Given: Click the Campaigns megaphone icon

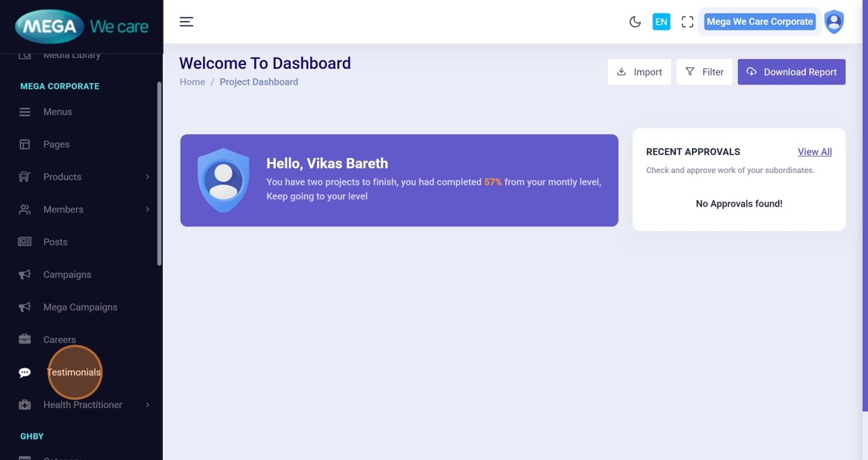Looking at the screenshot, I should [x=25, y=275].
